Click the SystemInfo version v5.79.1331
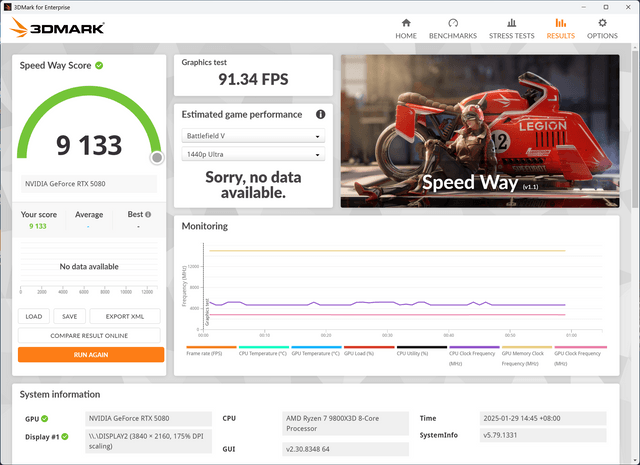 [x=543, y=435]
